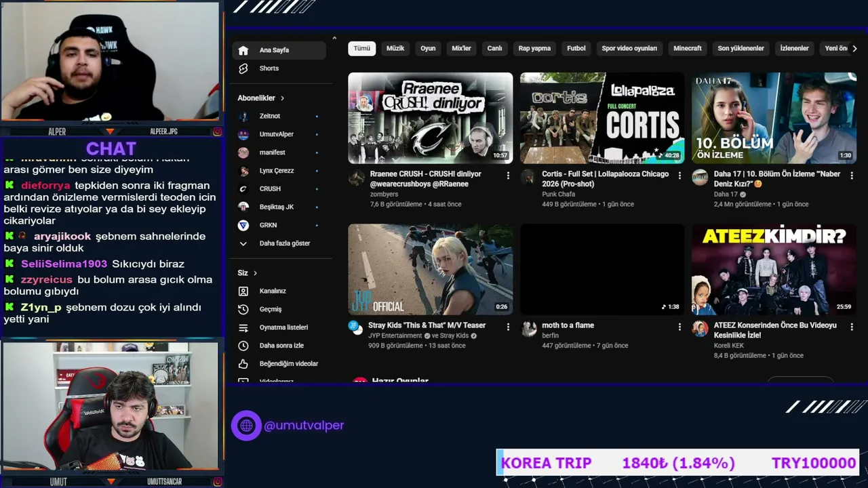Select Lynx Çerezz channel avatar

pyautogui.click(x=243, y=171)
